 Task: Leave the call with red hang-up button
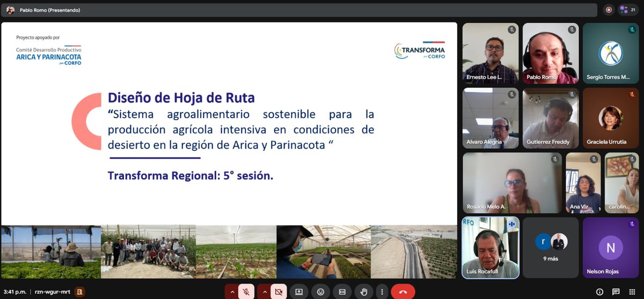pos(403,291)
